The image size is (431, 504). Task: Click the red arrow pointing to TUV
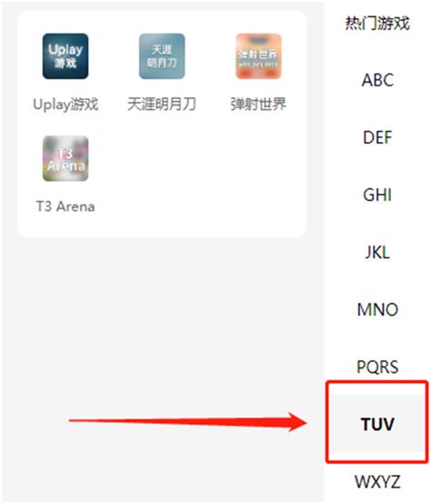click(188, 422)
